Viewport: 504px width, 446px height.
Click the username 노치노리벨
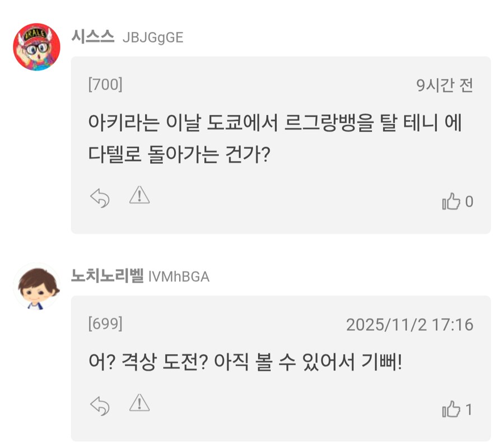104,275
